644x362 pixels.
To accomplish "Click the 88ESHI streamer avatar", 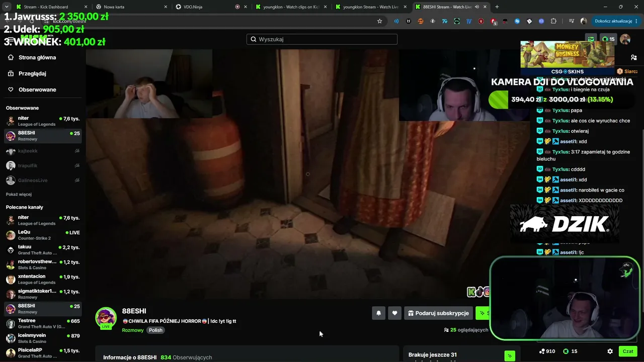I will pos(106,318).
